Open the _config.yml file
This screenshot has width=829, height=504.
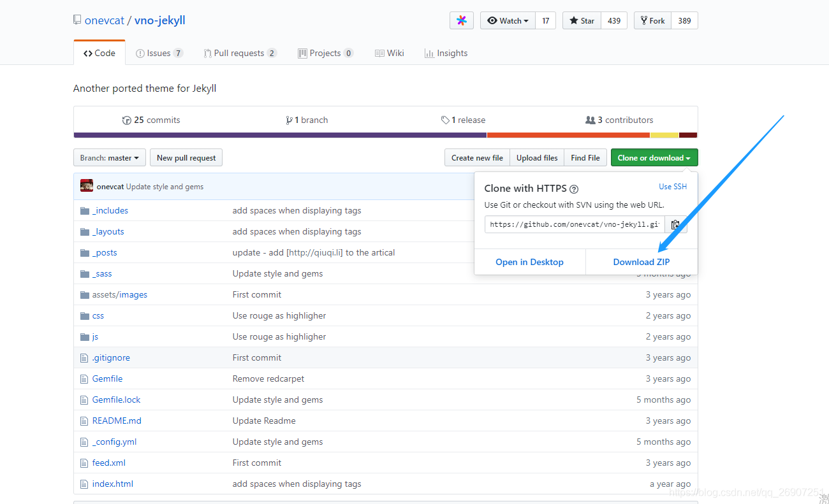point(114,442)
